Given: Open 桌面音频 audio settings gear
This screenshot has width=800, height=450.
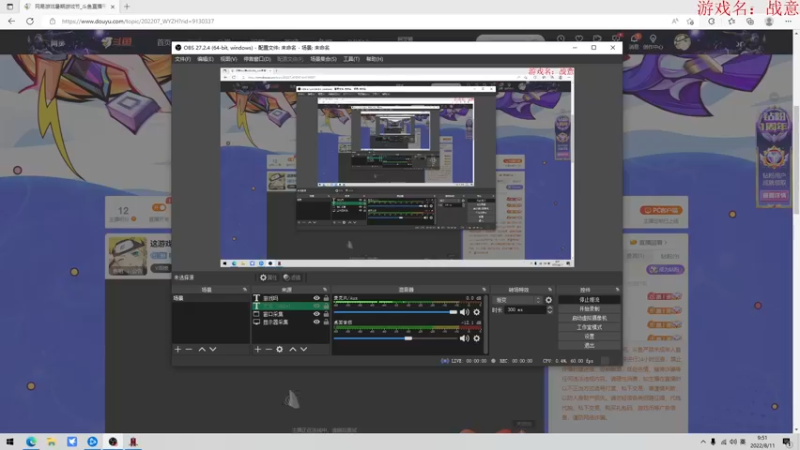Looking at the screenshot, I should 477,338.
